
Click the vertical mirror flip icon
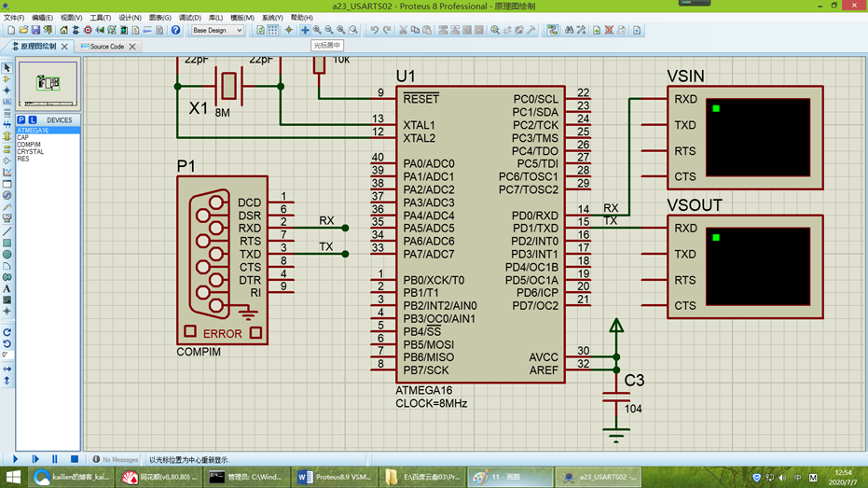pos(7,381)
